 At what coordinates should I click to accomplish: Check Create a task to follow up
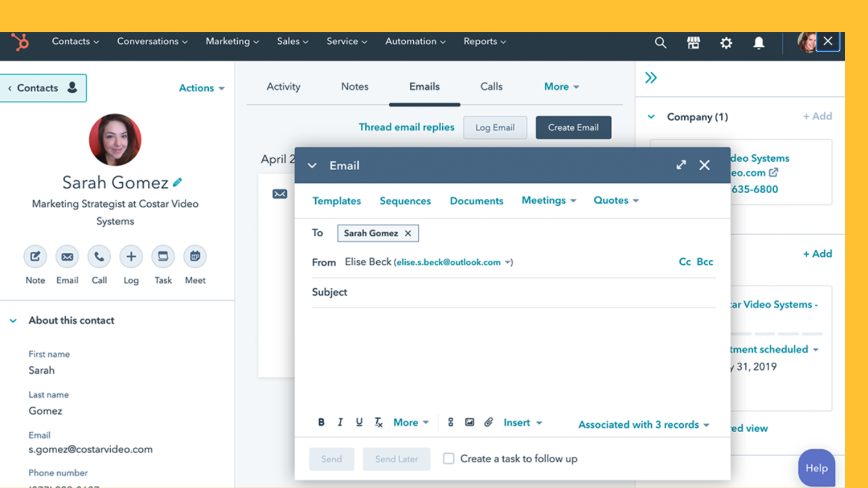(448, 458)
